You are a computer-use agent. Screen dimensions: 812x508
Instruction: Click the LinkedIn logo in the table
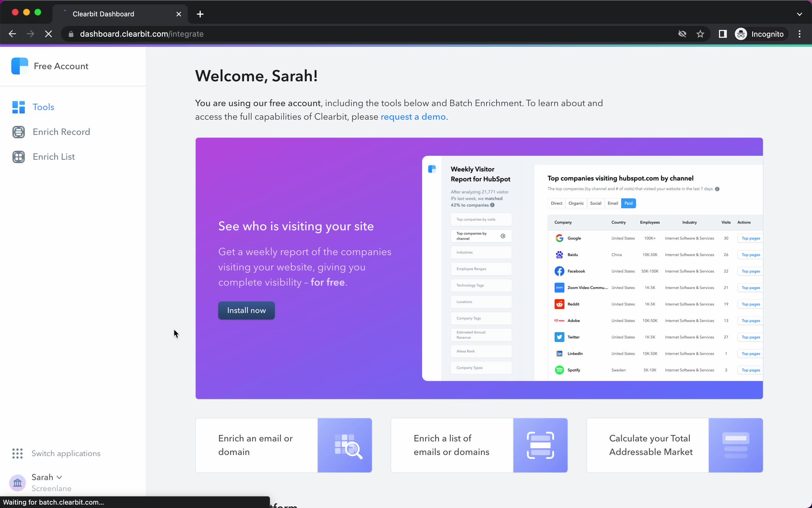tap(559, 353)
